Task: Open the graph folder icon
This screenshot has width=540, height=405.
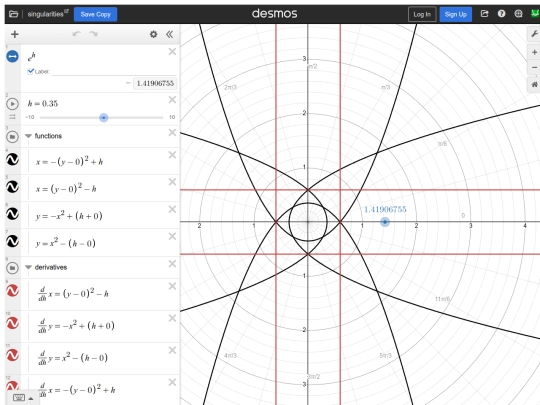Action: tap(13, 14)
